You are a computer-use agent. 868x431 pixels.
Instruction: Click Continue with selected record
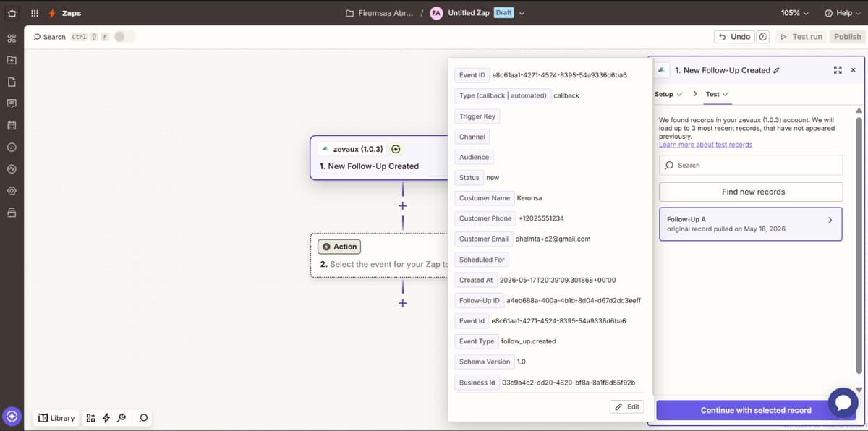(756, 410)
